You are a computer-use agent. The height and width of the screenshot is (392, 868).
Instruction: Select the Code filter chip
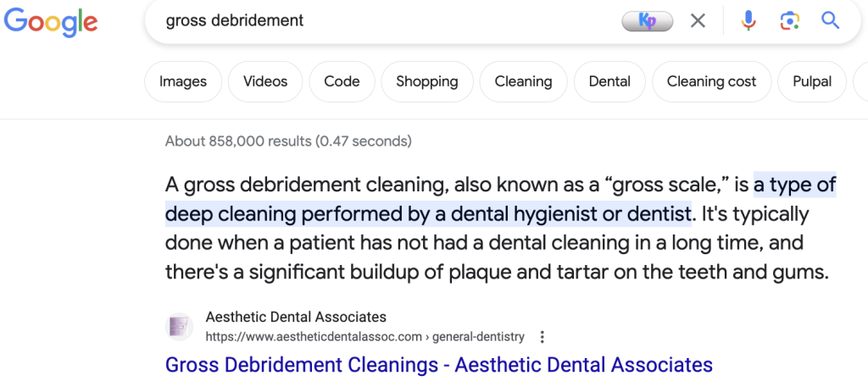(x=342, y=82)
